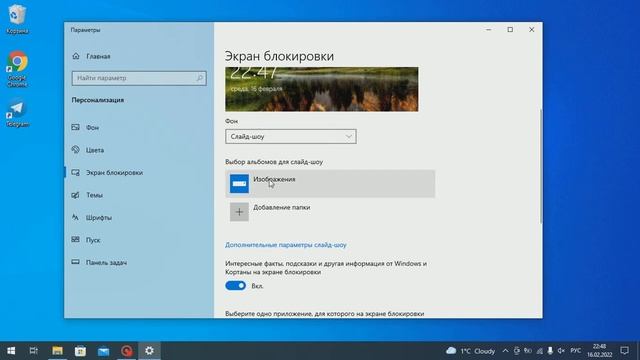Click the Цвета palette icon

click(76, 150)
